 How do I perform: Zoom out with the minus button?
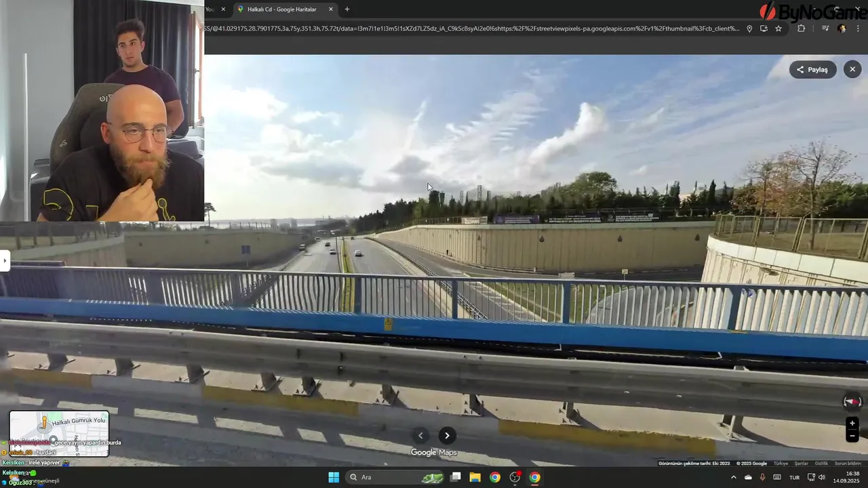point(852,436)
